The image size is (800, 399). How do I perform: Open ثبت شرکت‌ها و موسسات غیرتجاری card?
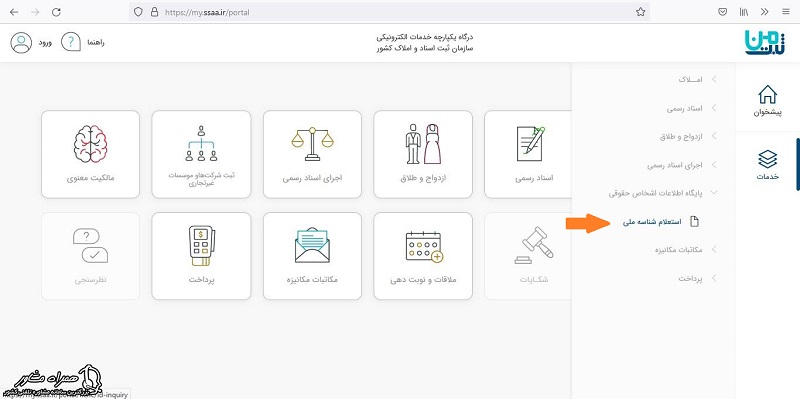pyautogui.click(x=202, y=154)
